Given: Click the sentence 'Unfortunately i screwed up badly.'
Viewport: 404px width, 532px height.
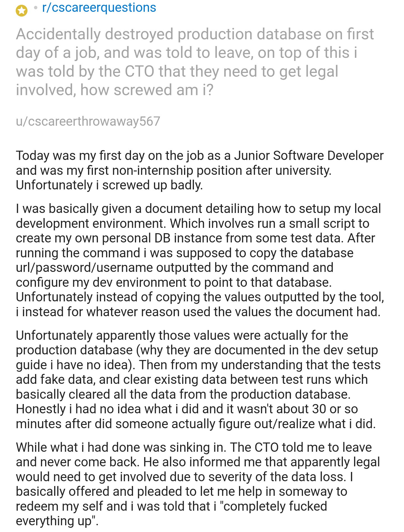Looking at the screenshot, I should point(109,185).
